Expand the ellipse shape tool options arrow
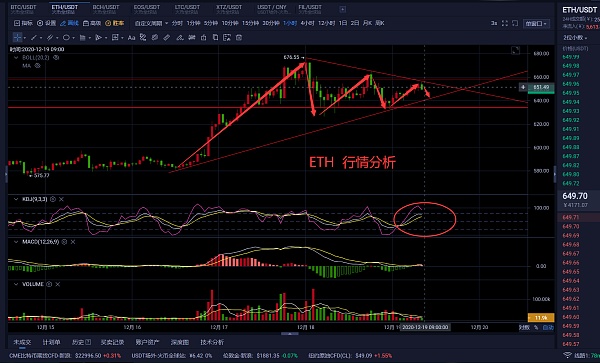 [x=73, y=38]
